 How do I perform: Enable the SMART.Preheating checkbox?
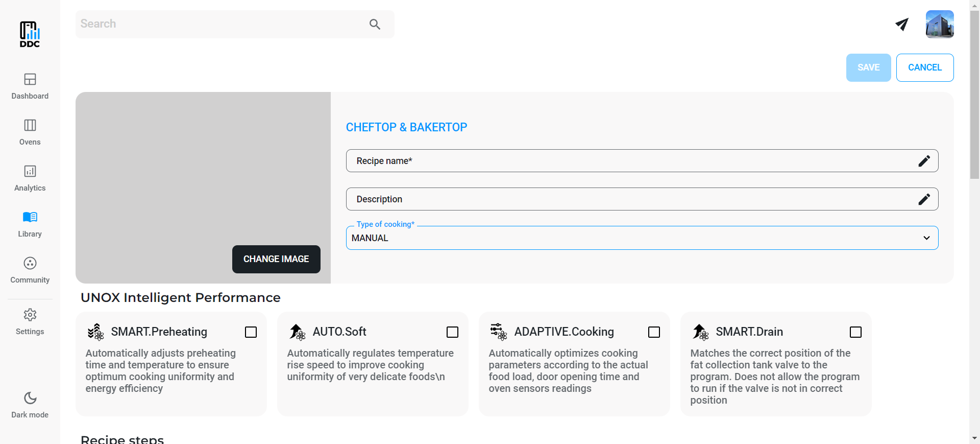[251, 332]
